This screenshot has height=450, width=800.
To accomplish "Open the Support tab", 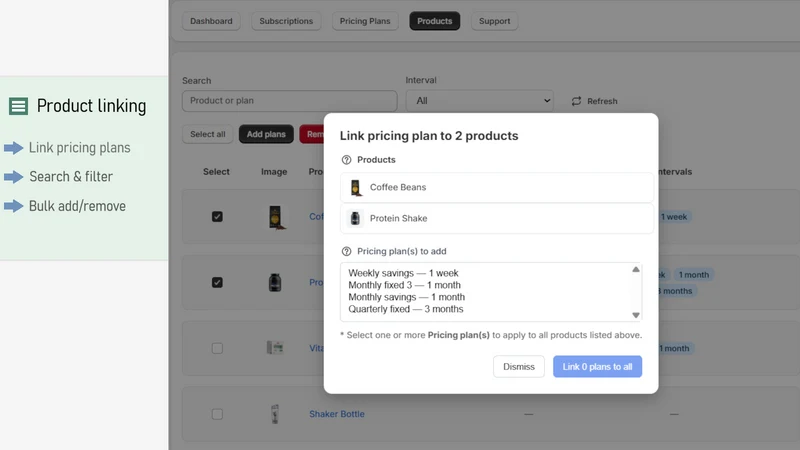I will [x=494, y=21].
